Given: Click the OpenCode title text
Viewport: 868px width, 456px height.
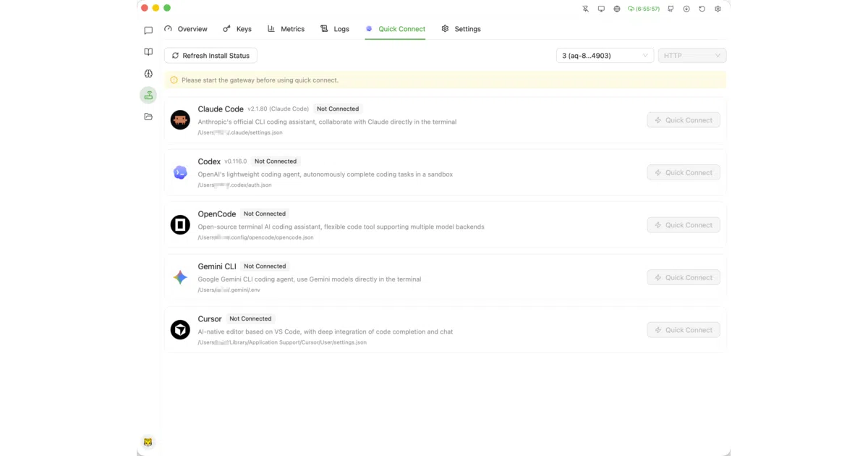Looking at the screenshot, I should (x=217, y=214).
